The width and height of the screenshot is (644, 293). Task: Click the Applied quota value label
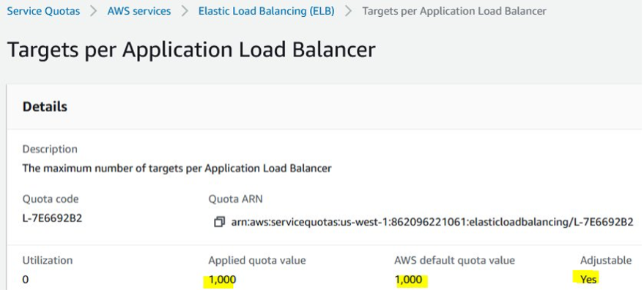257,260
